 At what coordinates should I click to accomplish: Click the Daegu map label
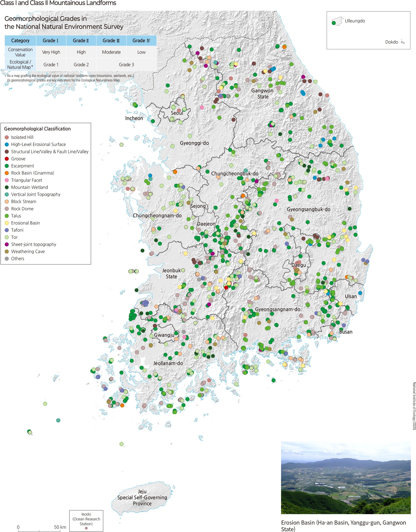point(299,265)
